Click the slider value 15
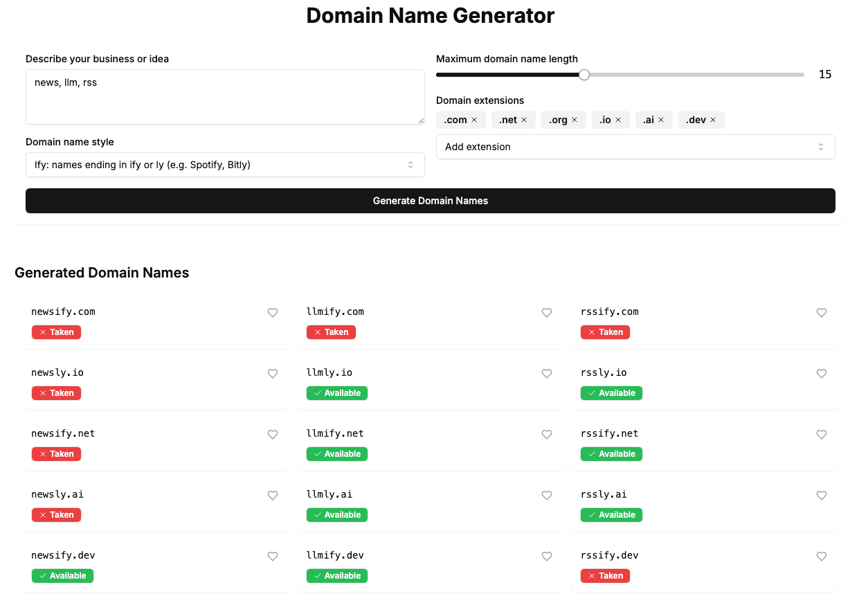This screenshot has height=616, width=859. (825, 75)
